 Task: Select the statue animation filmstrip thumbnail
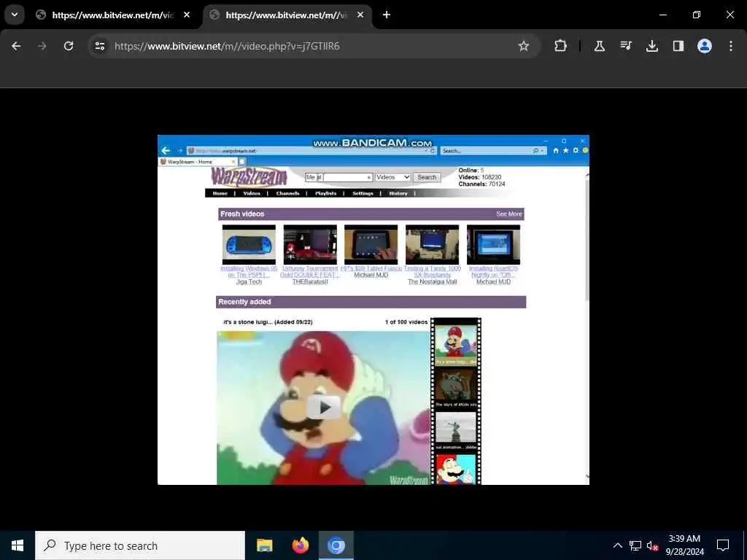coord(456,431)
